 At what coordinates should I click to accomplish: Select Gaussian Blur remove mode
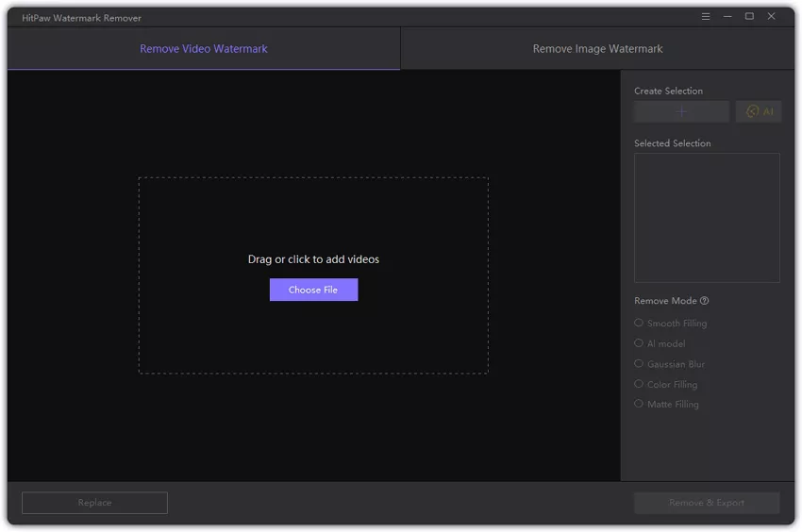[x=639, y=364]
